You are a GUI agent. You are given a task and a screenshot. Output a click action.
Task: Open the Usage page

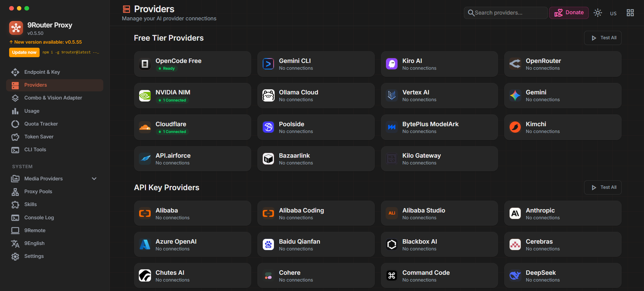point(55,111)
